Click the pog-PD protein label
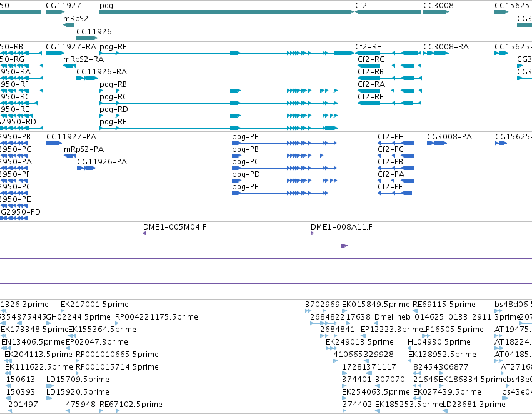532x414 pixels. pyautogui.click(x=246, y=174)
